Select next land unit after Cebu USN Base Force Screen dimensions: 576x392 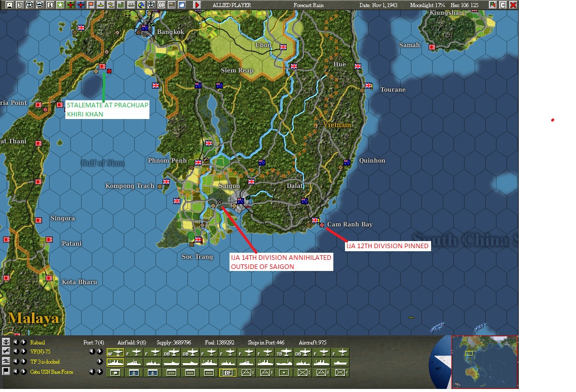[23, 371]
